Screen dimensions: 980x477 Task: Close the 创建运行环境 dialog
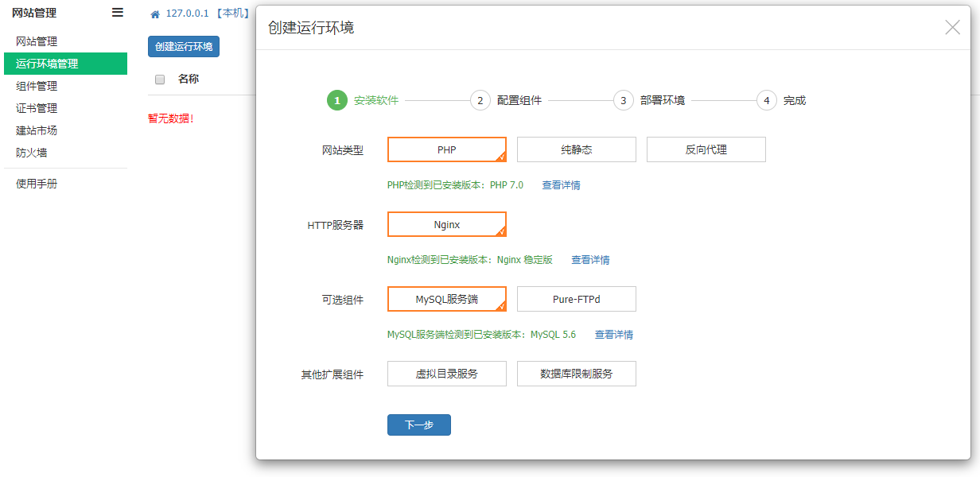click(x=952, y=27)
